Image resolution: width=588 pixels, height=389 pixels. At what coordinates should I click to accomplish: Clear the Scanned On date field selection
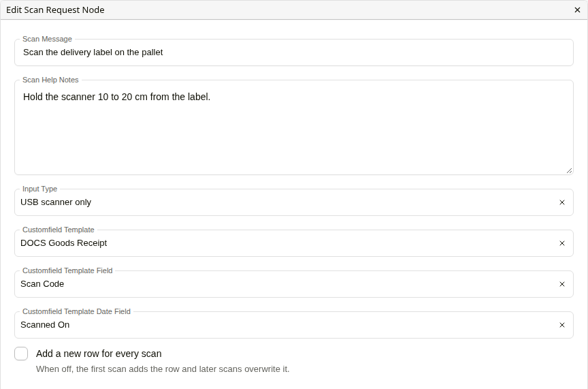click(x=561, y=325)
